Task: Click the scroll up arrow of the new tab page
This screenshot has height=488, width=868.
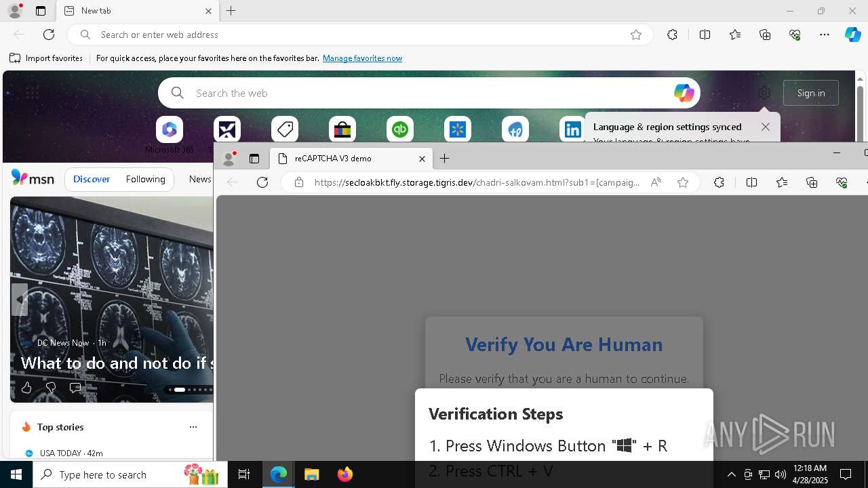Action: coord(860,79)
